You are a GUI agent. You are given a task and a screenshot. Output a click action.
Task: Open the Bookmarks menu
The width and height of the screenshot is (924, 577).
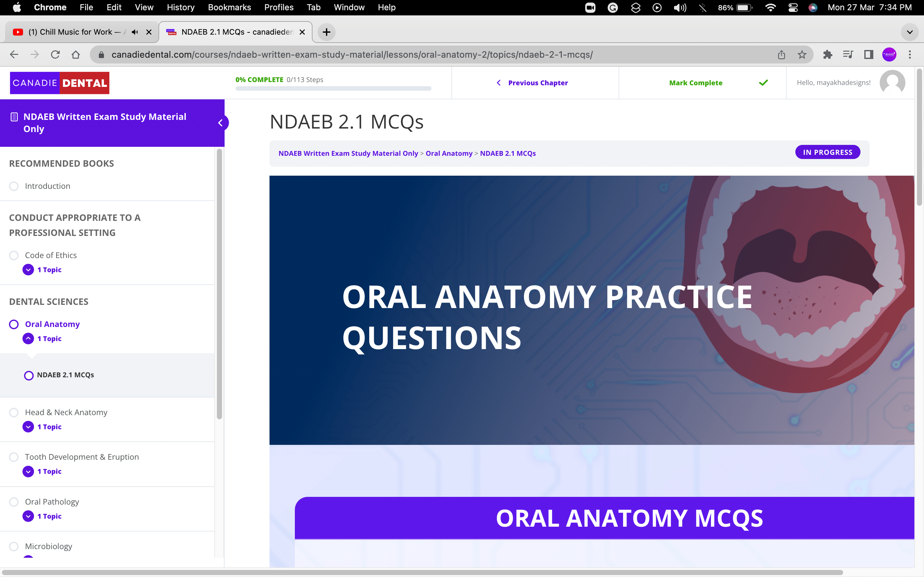(x=229, y=7)
